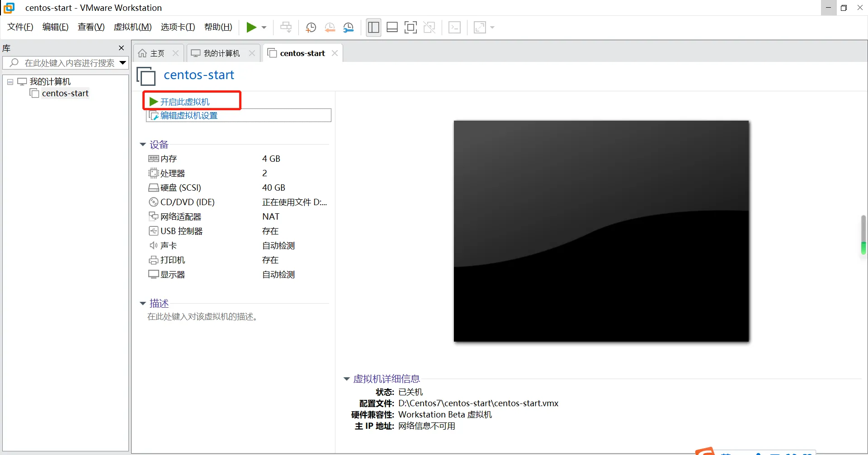Click the config file path text

coord(478,403)
